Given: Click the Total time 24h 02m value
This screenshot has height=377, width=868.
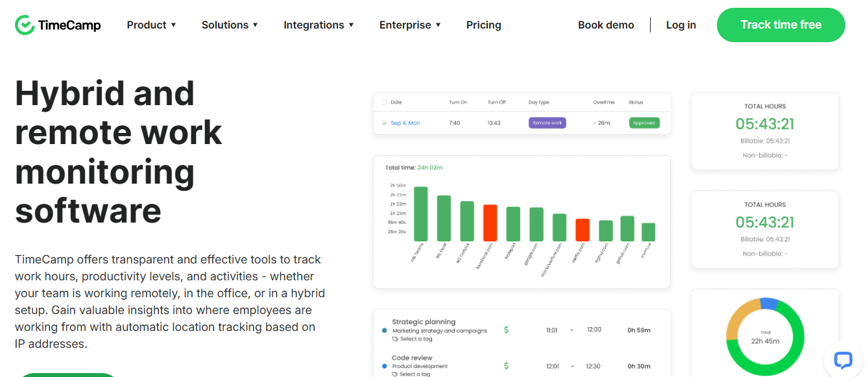Looking at the screenshot, I should 429,167.
